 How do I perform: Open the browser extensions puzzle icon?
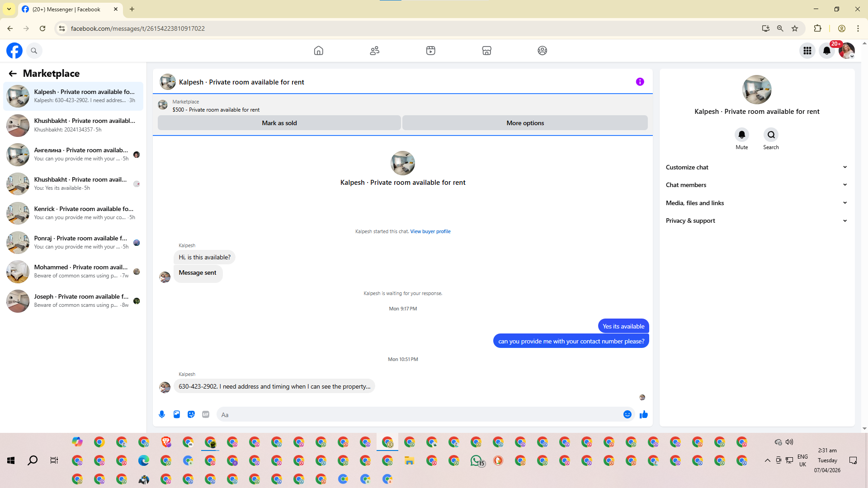coord(817,28)
